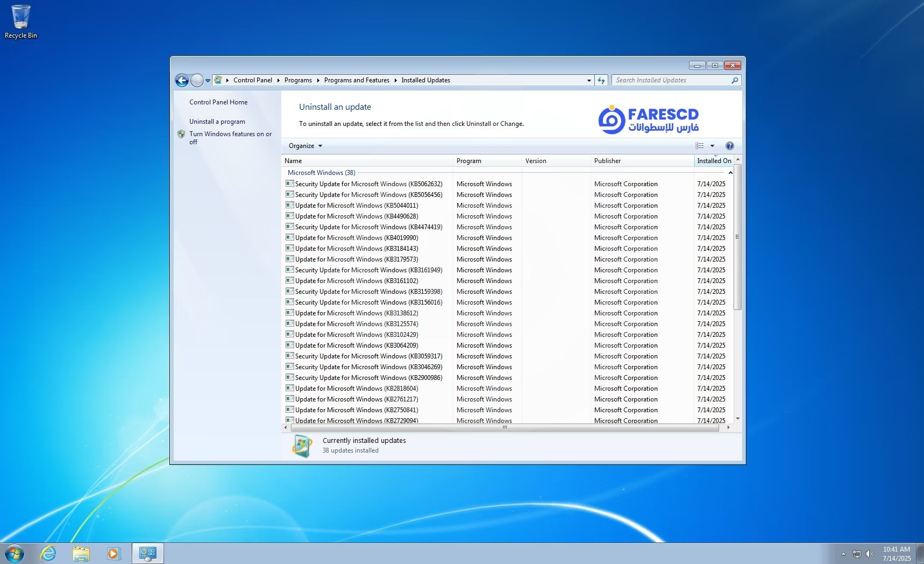
Task: Select Security Update KB2900986 row
Action: (x=507, y=378)
